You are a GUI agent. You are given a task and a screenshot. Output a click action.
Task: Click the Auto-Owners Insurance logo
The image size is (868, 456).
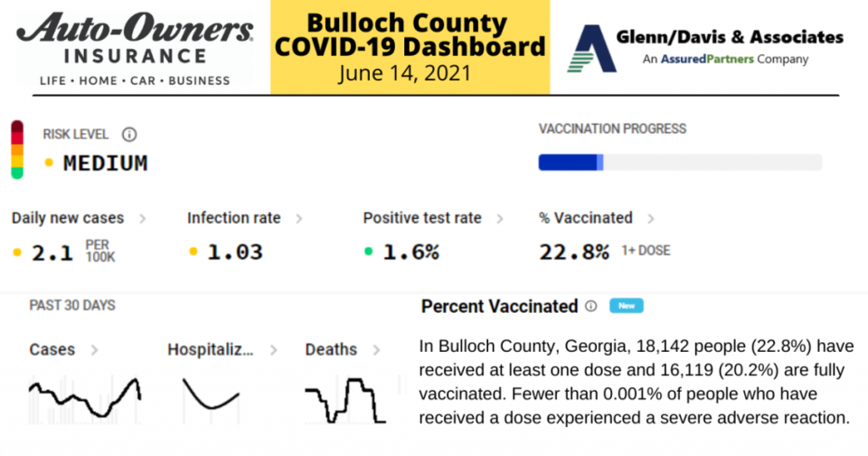[135, 49]
